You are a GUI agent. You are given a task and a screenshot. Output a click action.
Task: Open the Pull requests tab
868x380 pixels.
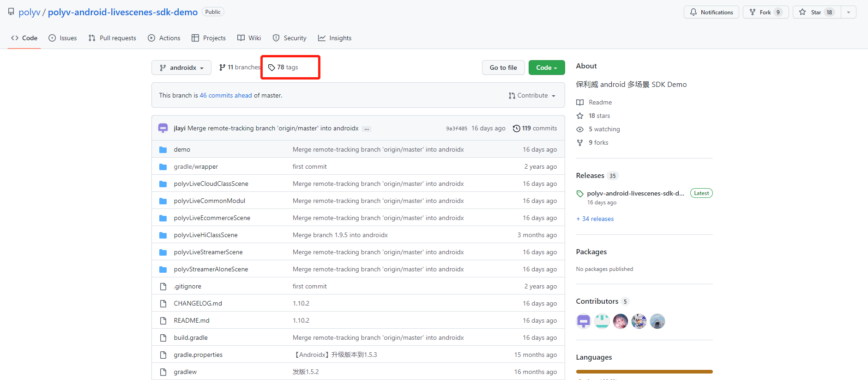point(112,38)
